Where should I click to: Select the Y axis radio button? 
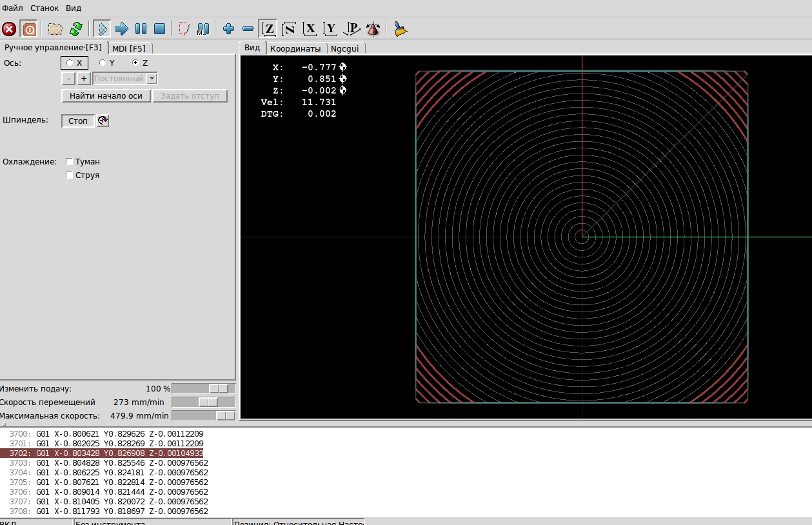[103, 63]
